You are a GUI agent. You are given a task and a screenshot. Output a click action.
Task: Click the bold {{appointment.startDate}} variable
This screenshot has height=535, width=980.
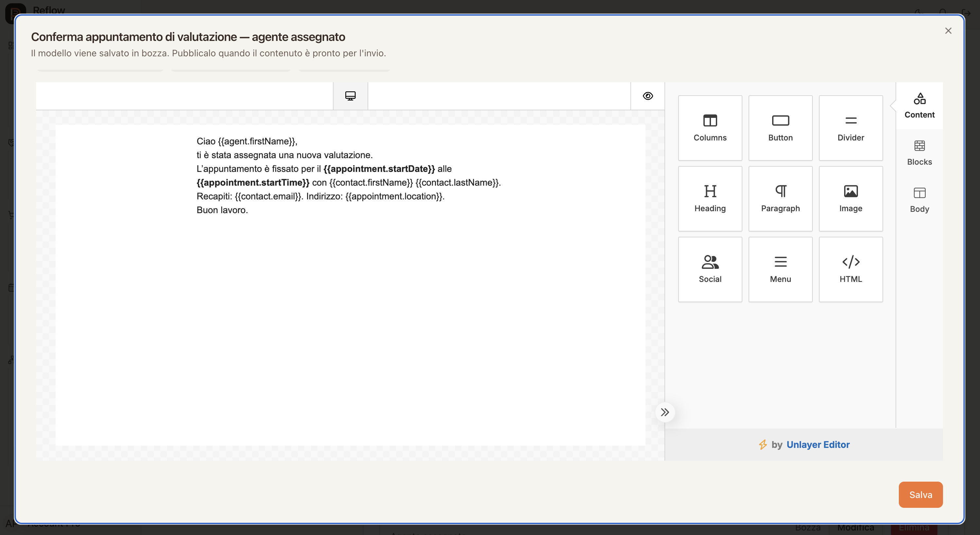click(x=379, y=169)
